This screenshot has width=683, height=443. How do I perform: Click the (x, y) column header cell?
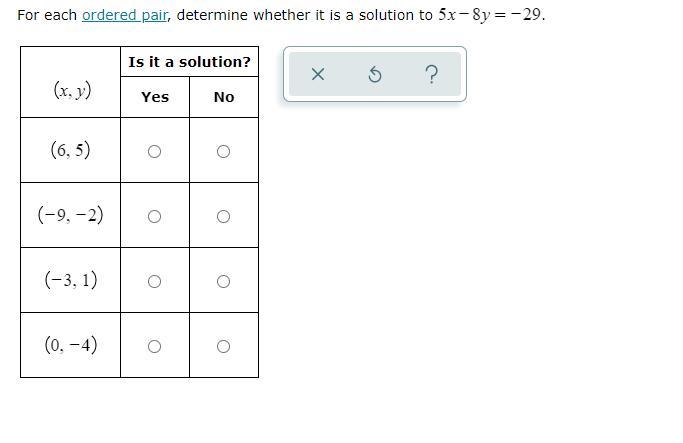coord(71,90)
